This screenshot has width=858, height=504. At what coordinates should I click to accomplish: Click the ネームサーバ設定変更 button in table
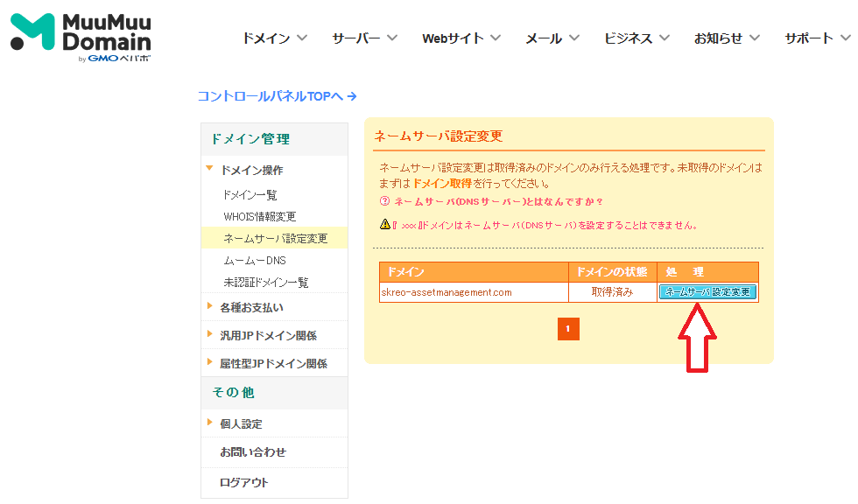tap(707, 292)
